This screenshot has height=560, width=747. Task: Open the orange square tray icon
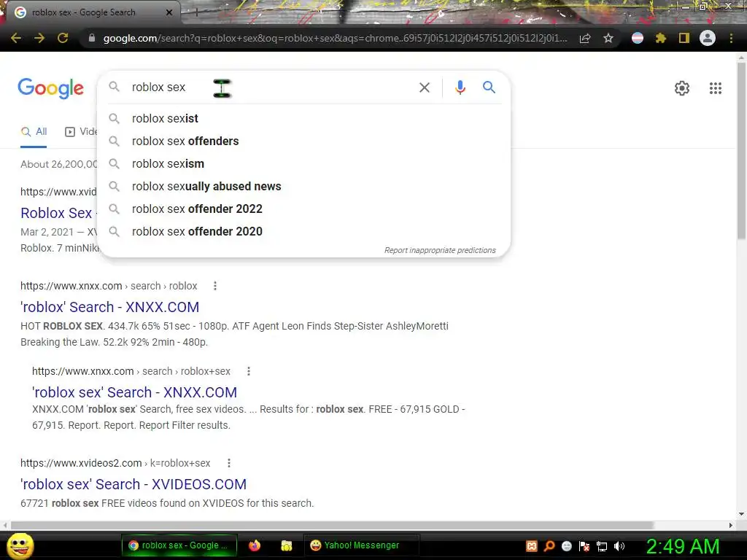click(532, 546)
